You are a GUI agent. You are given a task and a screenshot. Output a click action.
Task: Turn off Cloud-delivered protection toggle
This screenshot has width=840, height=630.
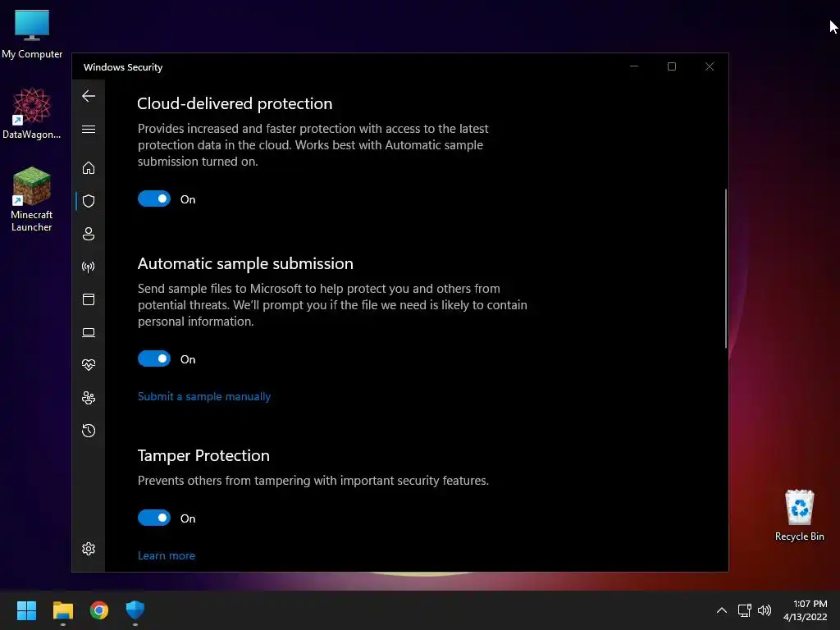pos(153,199)
